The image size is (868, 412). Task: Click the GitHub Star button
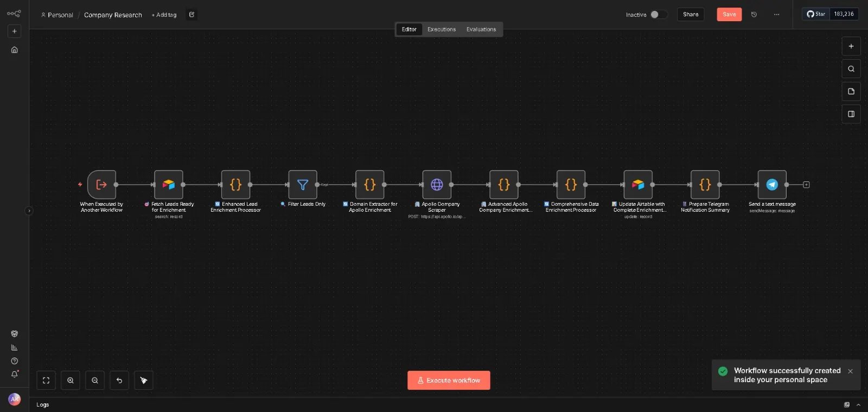tap(816, 14)
